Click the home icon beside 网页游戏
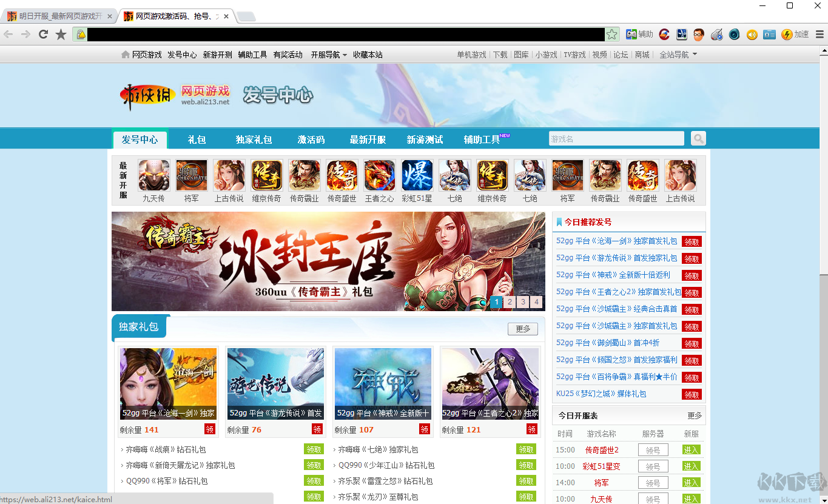The image size is (828, 504). [x=126, y=55]
